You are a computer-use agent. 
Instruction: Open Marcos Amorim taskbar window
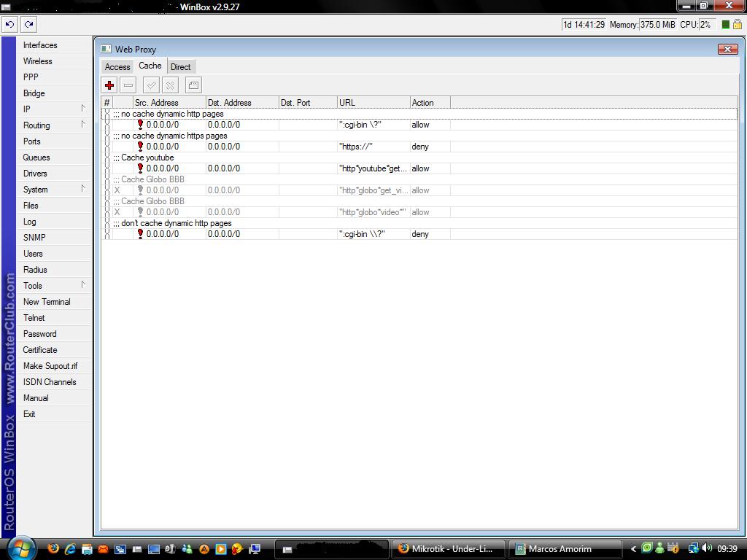click(565, 549)
